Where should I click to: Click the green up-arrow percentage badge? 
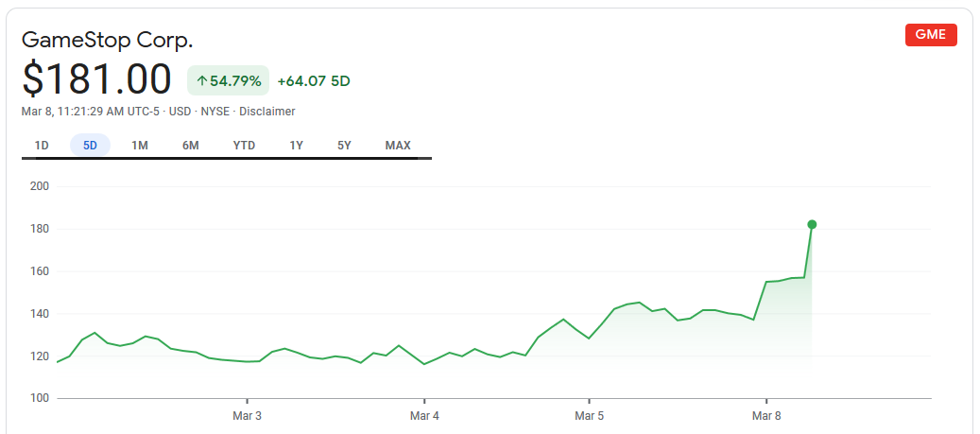(x=228, y=80)
